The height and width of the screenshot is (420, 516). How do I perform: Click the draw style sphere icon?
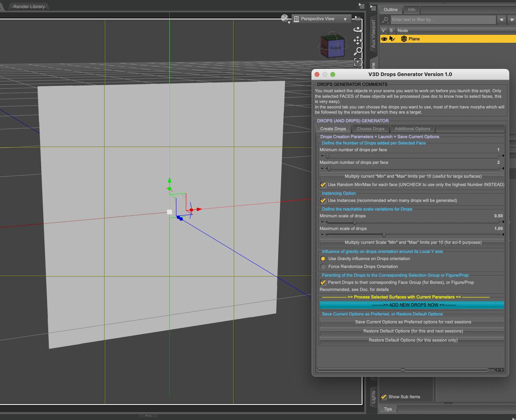[x=285, y=18]
